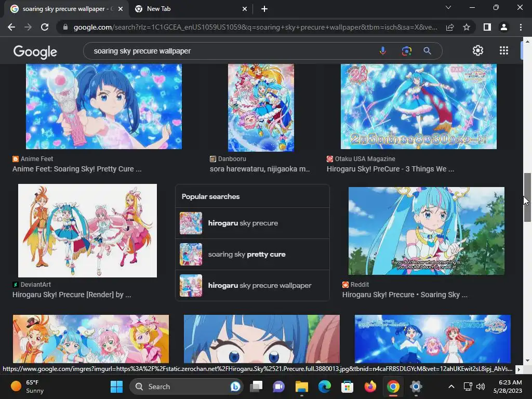Click the DeviantArt source label
The height and width of the screenshot is (399, 532).
(x=35, y=285)
